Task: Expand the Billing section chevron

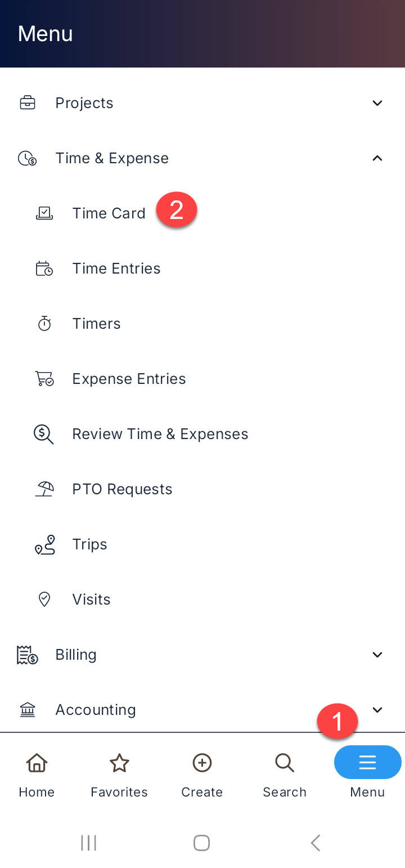Action: tap(377, 655)
